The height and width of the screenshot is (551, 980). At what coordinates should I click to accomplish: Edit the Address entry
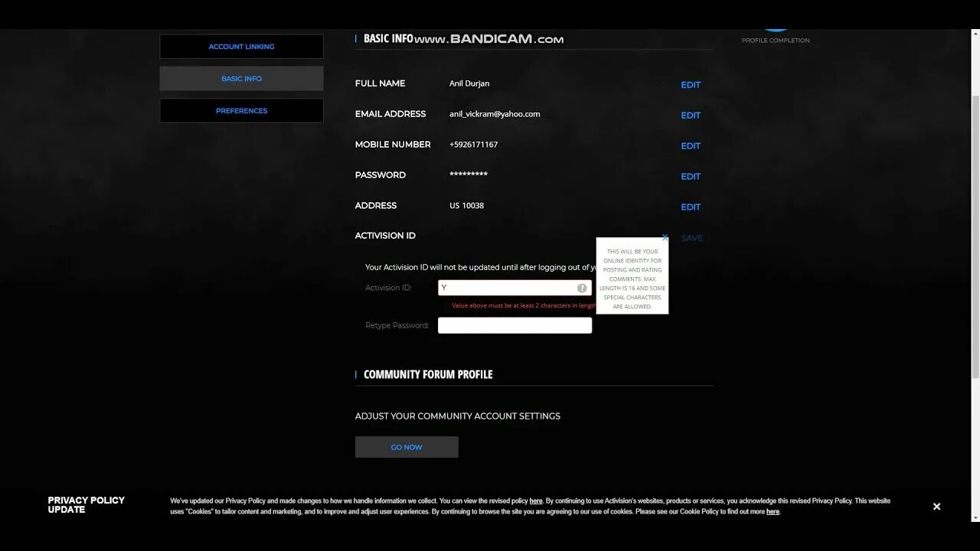(x=691, y=207)
